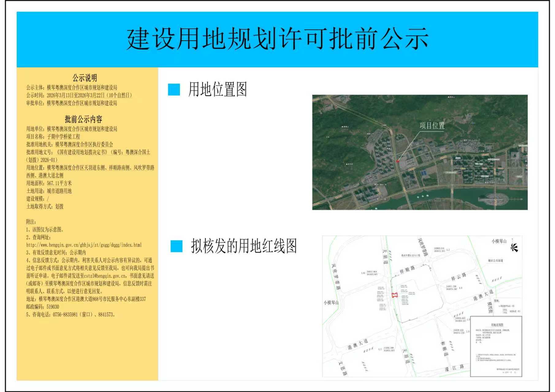Open the hengqin.gov.cn query website link
Viewport: 555px width, 392px height.
click(x=84, y=245)
